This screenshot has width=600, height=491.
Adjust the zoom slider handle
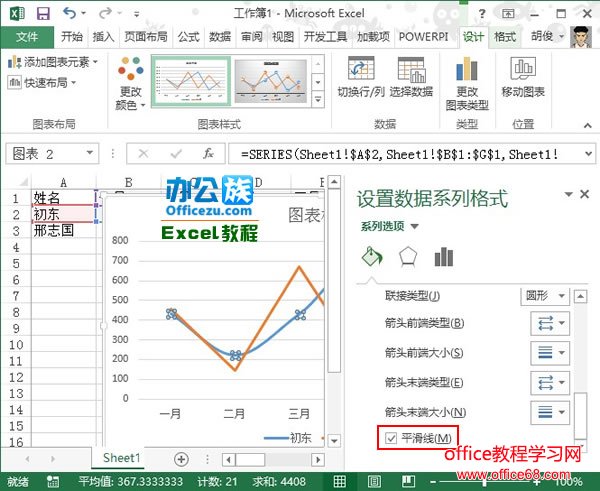pos(484,482)
